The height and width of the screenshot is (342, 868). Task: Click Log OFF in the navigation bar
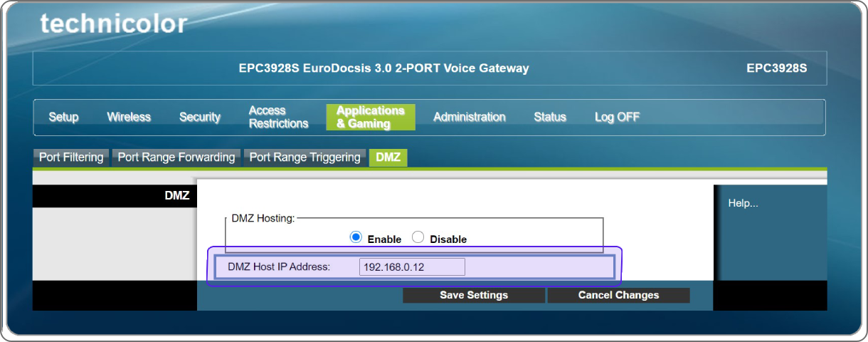pyautogui.click(x=617, y=117)
